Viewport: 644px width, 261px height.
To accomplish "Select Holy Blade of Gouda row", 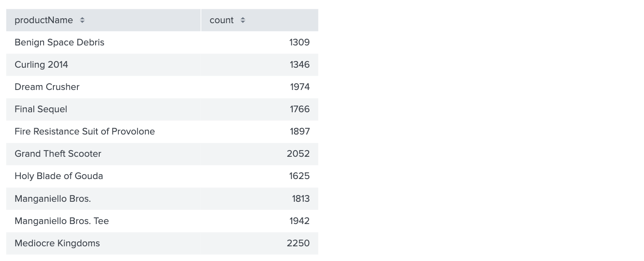I will 59,176.
